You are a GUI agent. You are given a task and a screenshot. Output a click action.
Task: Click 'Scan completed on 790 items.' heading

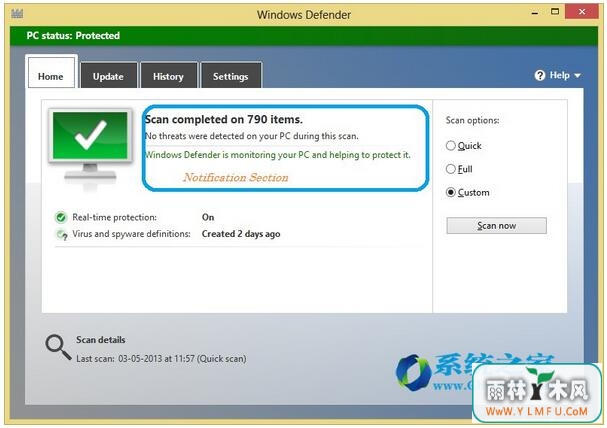tap(223, 120)
